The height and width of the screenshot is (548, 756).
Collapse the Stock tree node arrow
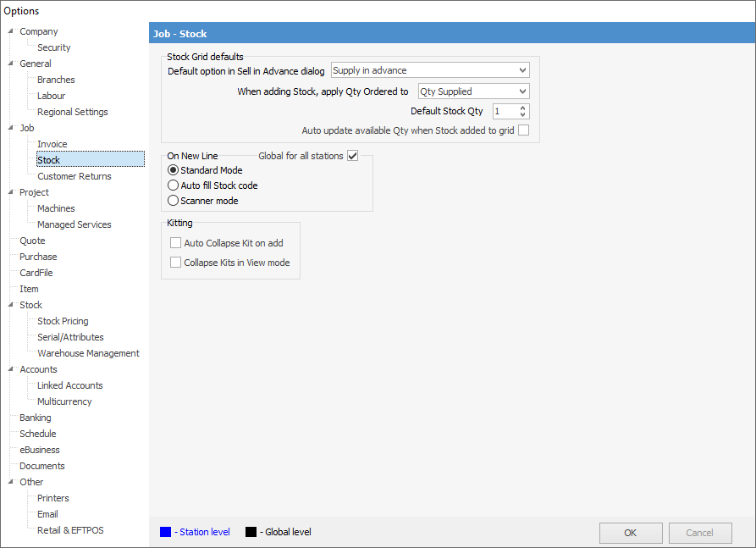(10, 305)
